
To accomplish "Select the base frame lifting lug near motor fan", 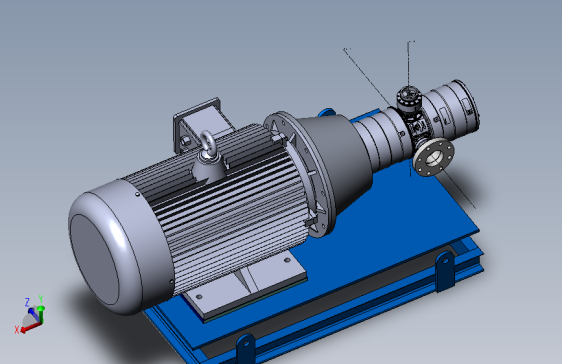I will (x=246, y=348).
